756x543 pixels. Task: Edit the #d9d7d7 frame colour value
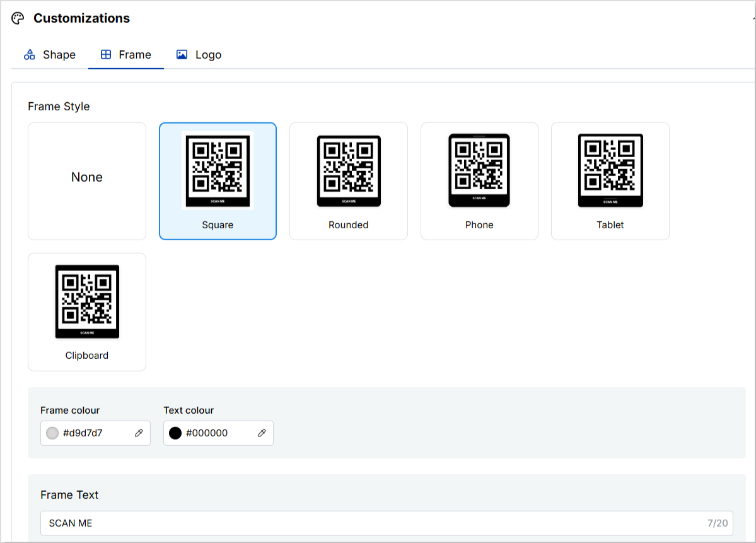click(x=83, y=433)
